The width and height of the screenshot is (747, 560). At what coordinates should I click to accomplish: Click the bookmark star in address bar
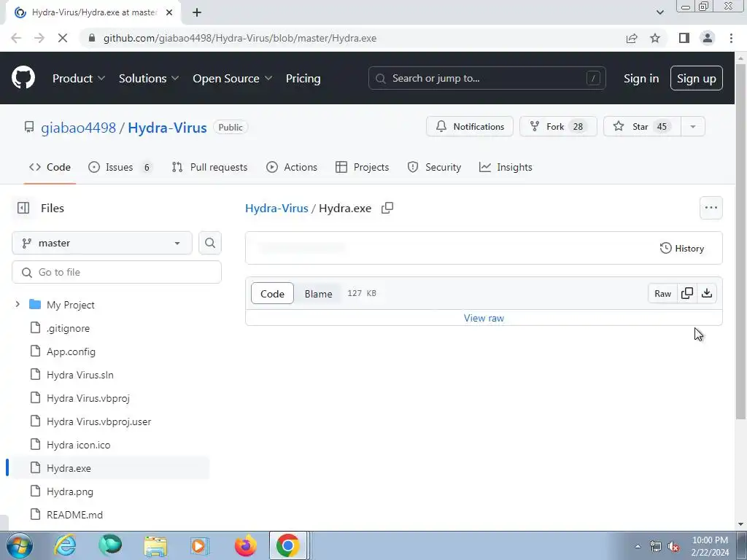tap(655, 38)
